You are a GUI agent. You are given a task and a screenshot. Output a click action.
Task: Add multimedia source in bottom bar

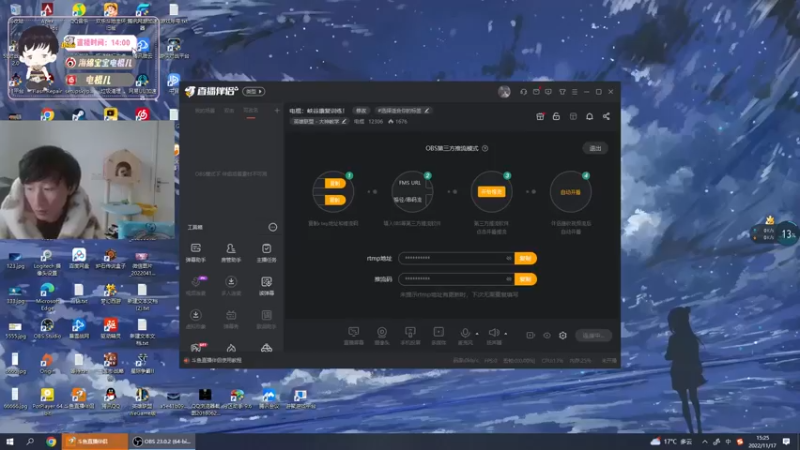click(x=438, y=336)
